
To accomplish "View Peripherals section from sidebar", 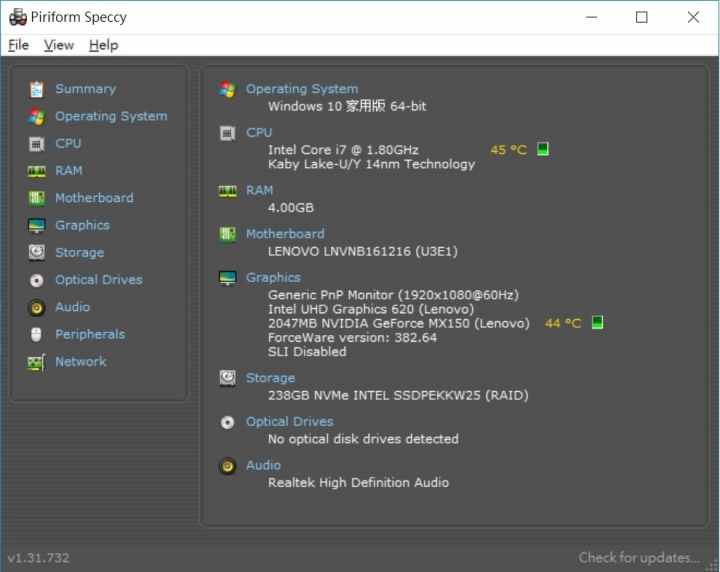I will click(90, 334).
